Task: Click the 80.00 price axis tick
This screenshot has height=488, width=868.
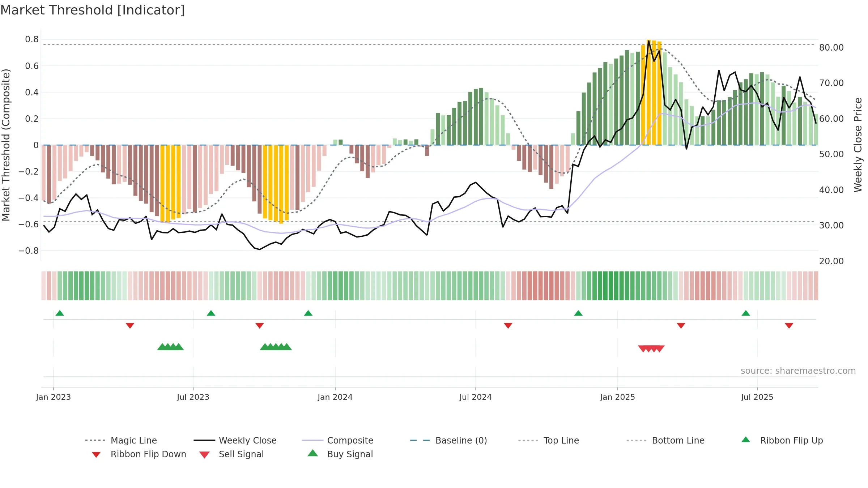Action: coord(831,47)
